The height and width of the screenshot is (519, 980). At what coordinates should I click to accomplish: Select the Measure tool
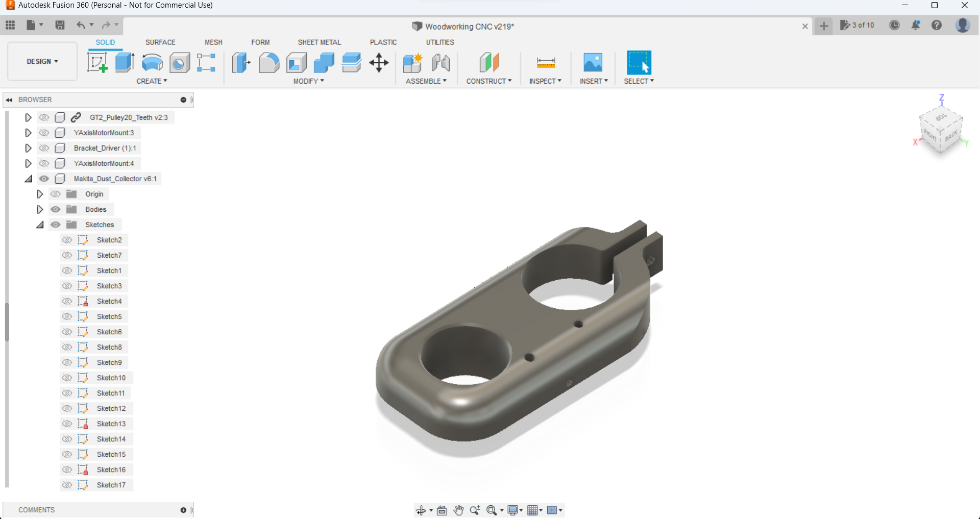(546, 63)
